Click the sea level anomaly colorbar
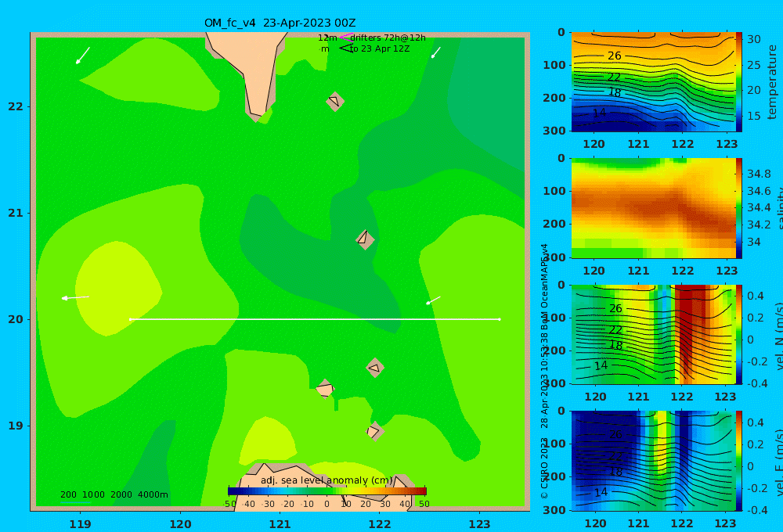Image resolution: width=783 pixels, height=532 pixels. point(327,491)
